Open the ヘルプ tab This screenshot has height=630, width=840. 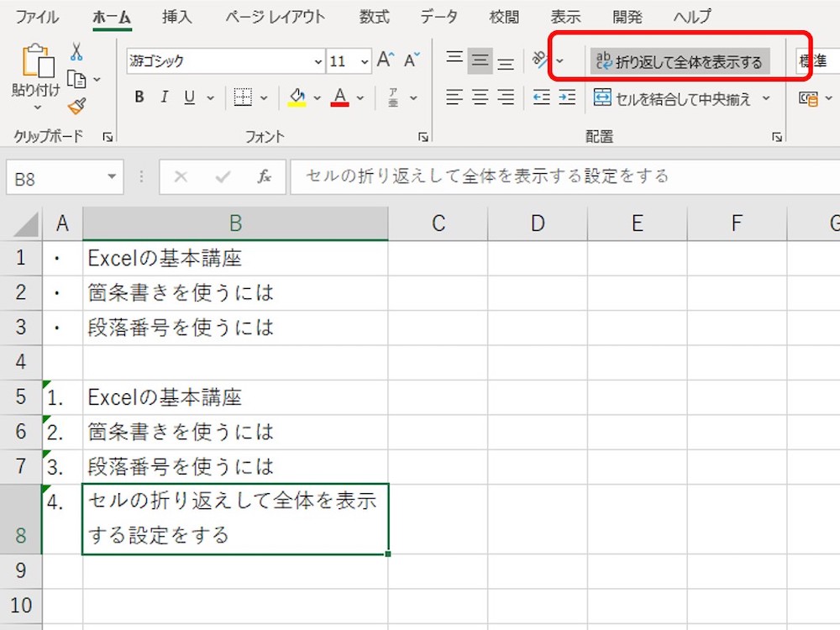(x=692, y=17)
